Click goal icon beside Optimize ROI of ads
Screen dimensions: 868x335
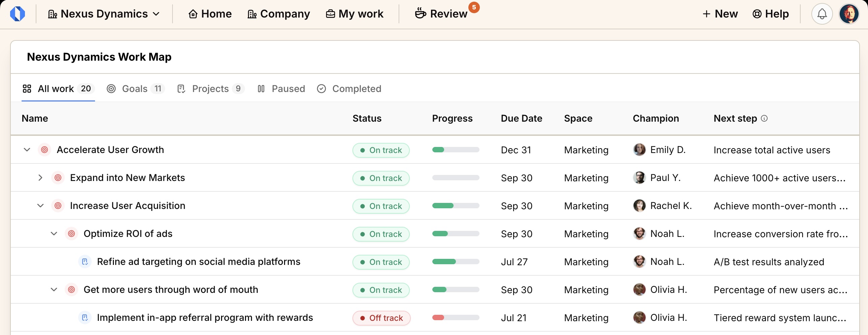[71, 234]
